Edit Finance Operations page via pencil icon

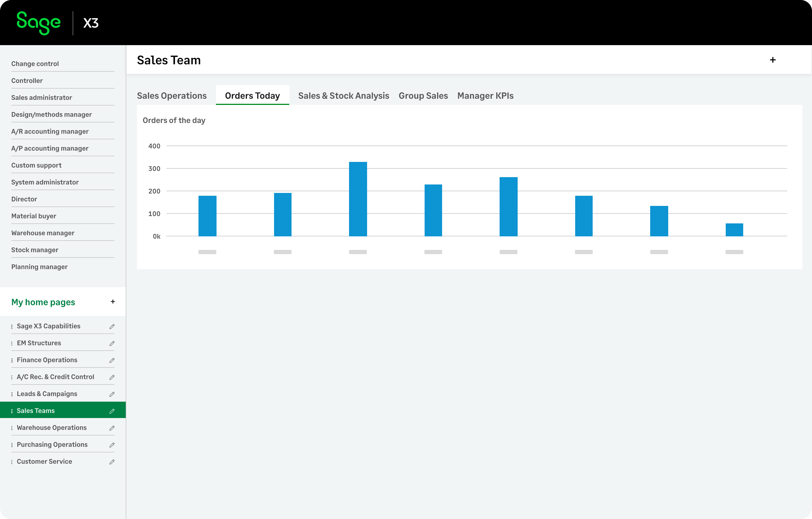point(112,360)
